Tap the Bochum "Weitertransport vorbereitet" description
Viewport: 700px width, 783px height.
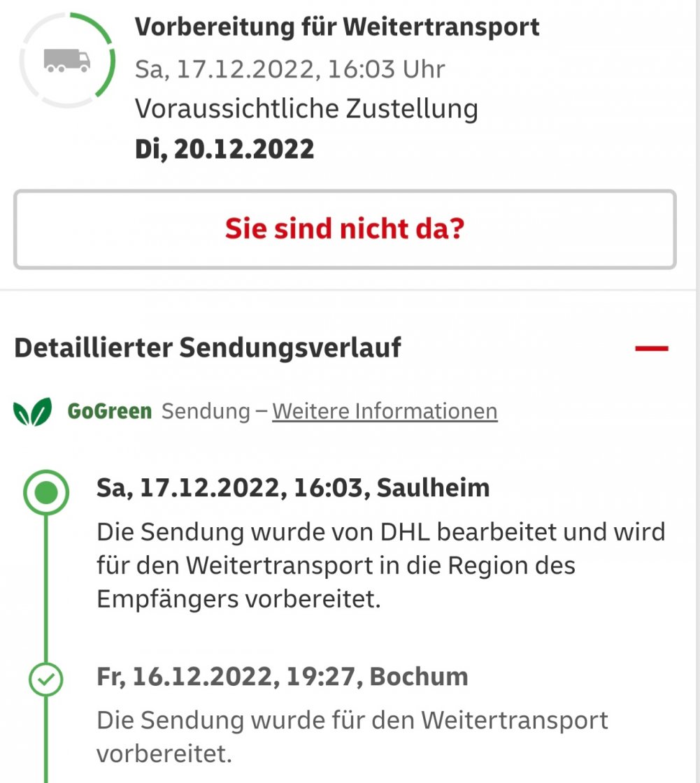[x=352, y=737]
